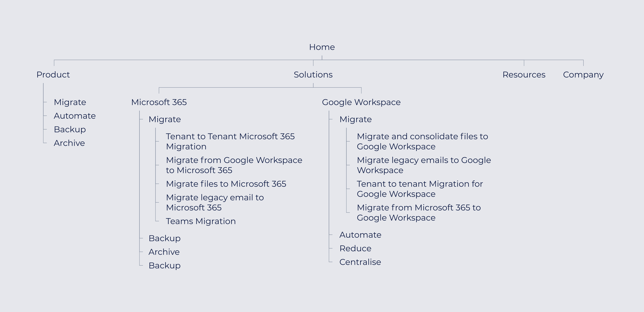Select the Google Workspace branch

tap(361, 102)
